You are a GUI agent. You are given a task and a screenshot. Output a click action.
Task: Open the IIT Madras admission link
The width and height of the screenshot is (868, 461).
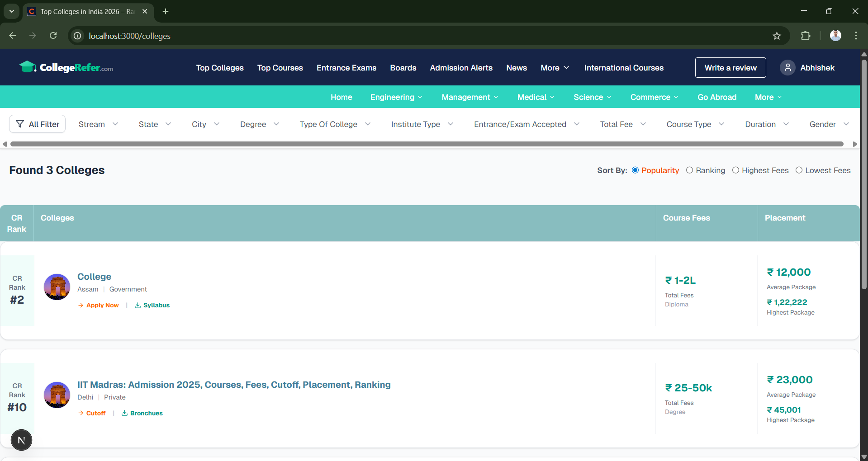pyautogui.click(x=234, y=385)
